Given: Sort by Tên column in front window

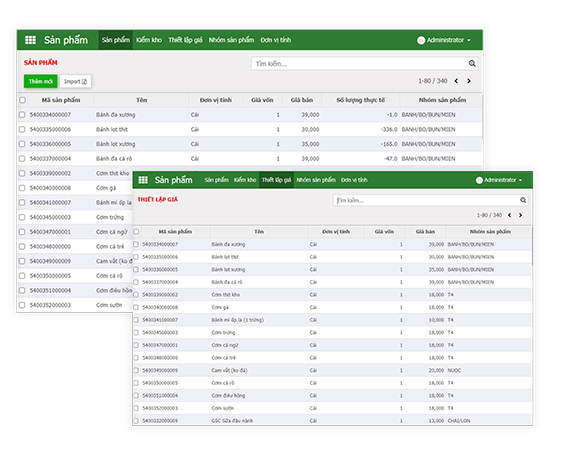Looking at the screenshot, I should click(x=259, y=232).
